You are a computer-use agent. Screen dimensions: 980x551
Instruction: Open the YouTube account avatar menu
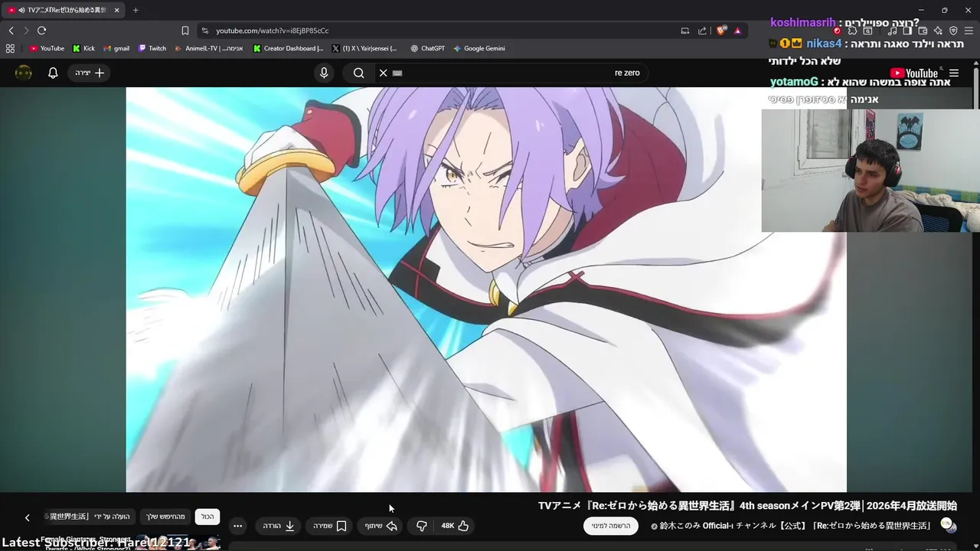click(x=24, y=73)
